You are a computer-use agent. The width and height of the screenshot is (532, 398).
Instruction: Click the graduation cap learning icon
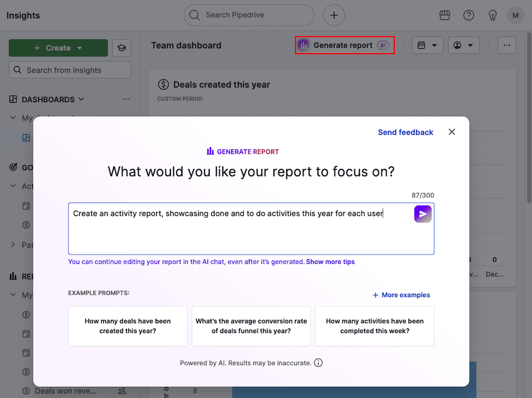122,48
